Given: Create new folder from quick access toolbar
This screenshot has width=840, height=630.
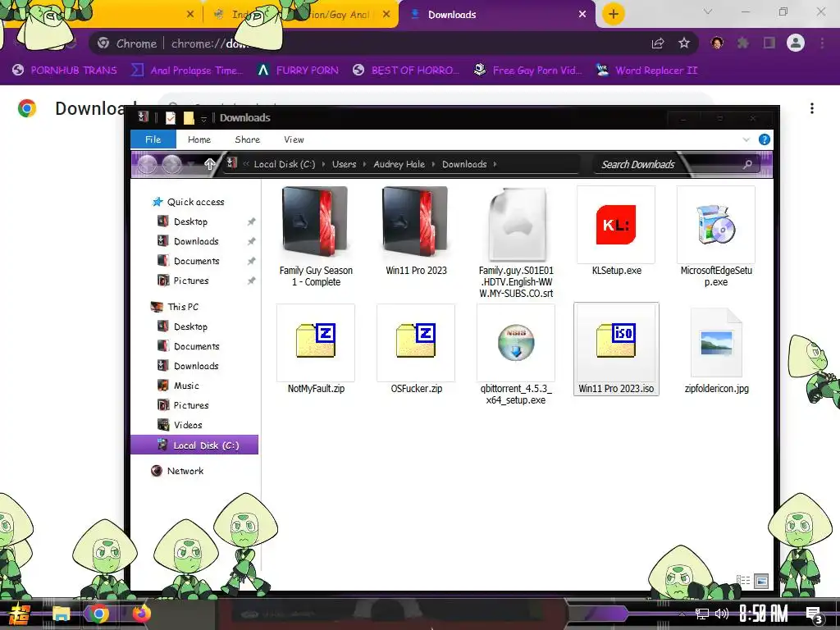Looking at the screenshot, I should [189, 118].
